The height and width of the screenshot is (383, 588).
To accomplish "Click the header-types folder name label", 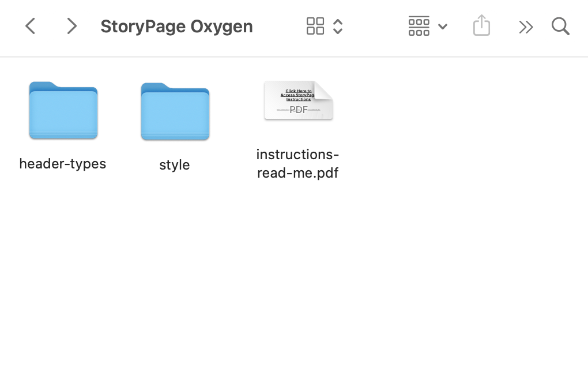I will 63,164.
